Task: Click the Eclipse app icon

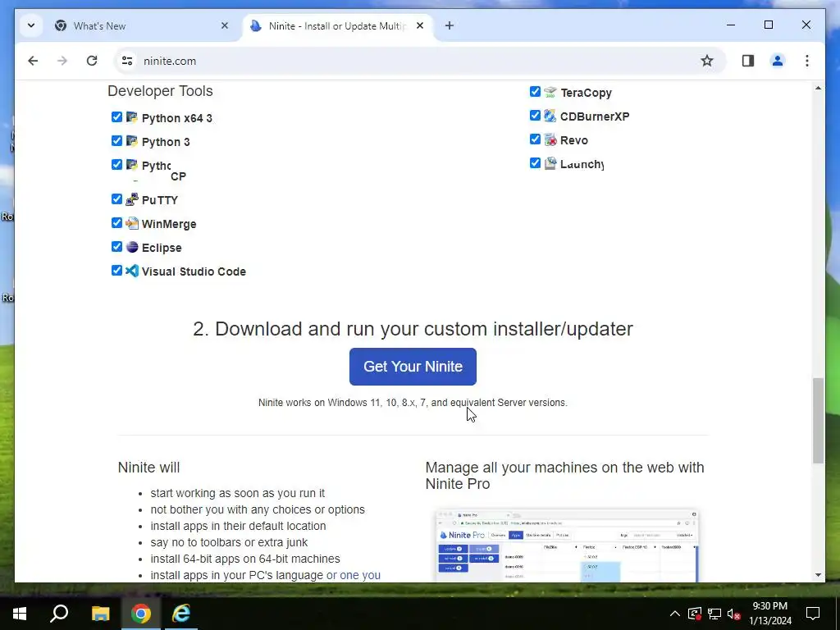Action: [x=132, y=247]
